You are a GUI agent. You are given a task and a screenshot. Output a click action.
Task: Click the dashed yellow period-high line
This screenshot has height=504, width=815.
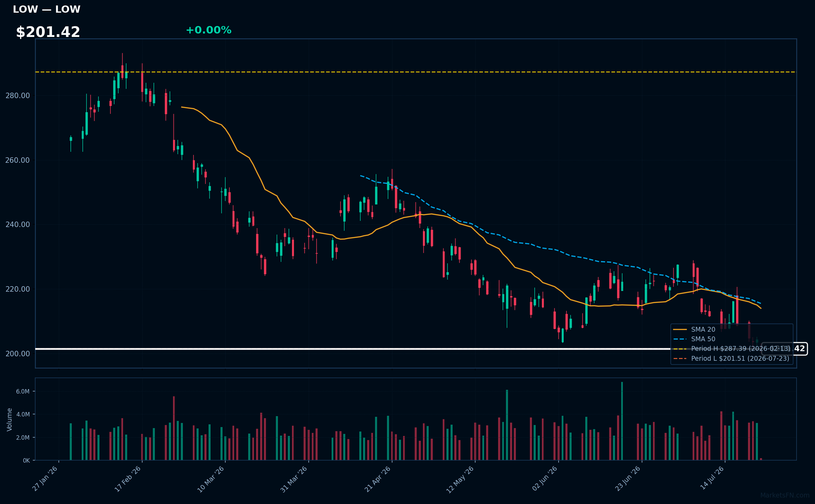pos(416,72)
